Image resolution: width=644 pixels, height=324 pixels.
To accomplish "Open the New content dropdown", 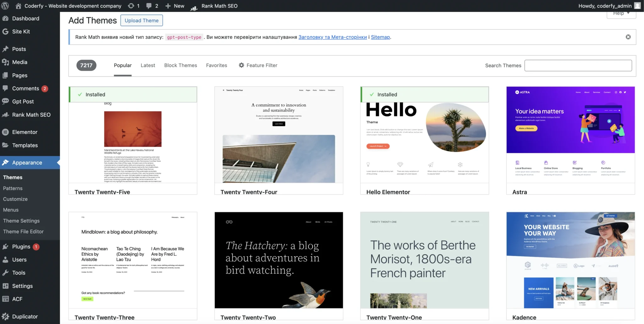I will 175,6.
